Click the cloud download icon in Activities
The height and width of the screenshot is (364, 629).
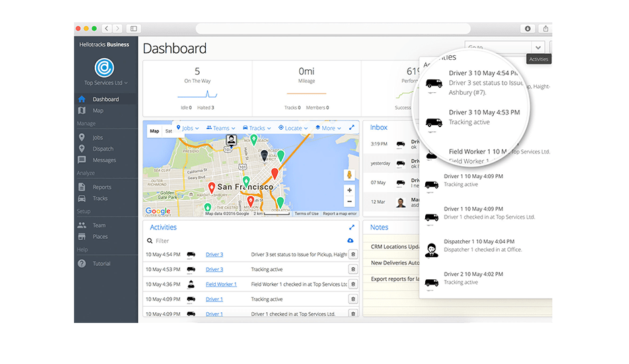coord(350,240)
